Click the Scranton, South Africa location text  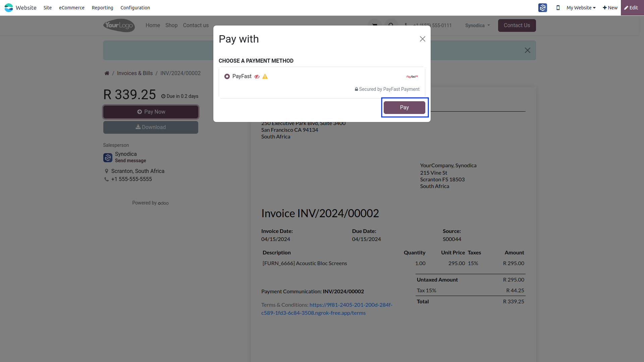(x=138, y=171)
